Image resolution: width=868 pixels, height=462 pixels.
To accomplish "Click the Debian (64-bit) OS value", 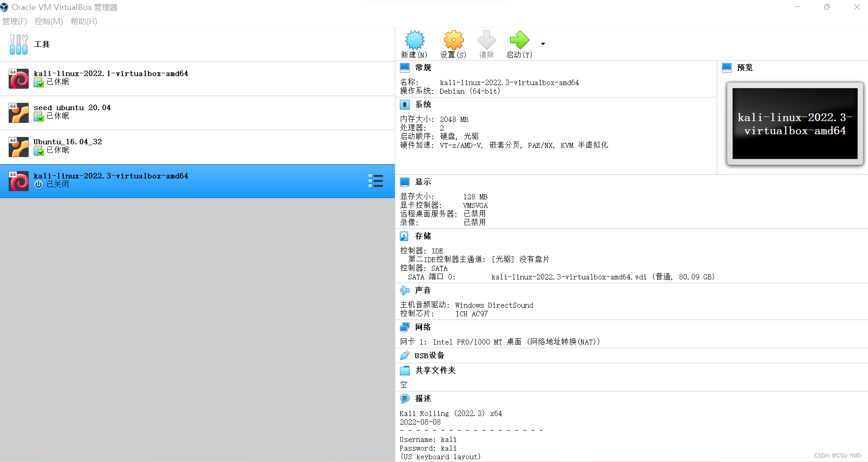I will tap(470, 91).
